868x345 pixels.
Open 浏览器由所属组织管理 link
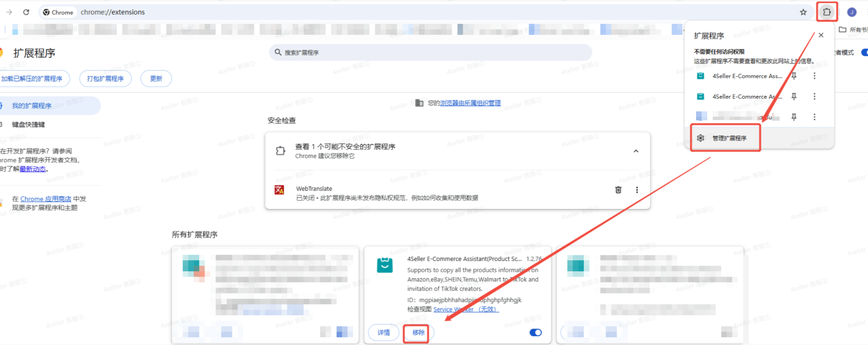tap(470, 103)
